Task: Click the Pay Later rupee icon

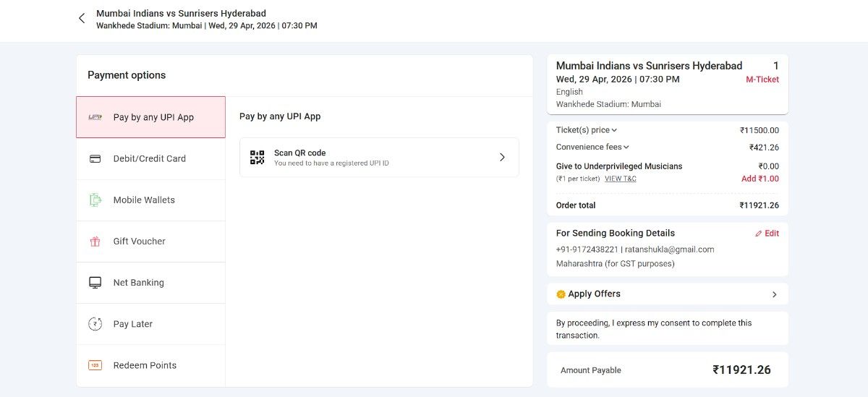Action: click(x=95, y=324)
